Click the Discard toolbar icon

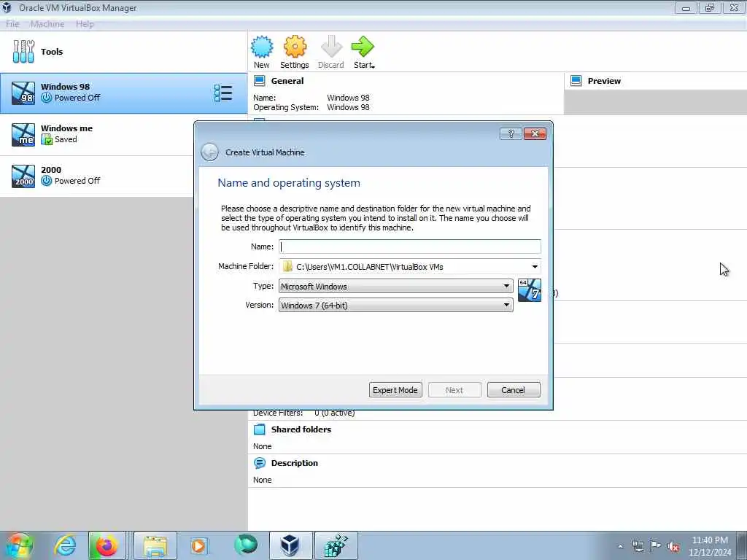(331, 47)
